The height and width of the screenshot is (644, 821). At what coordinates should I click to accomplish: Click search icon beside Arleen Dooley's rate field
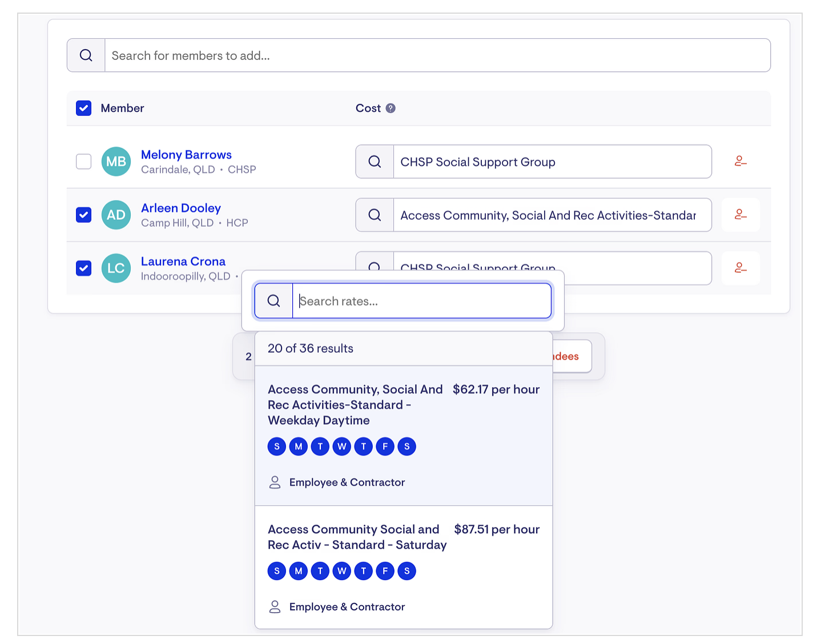pos(375,215)
